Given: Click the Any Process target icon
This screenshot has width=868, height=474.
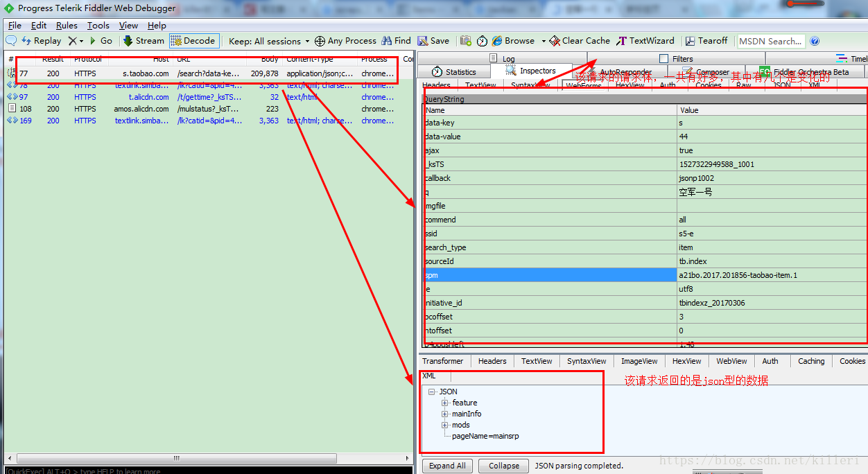Looking at the screenshot, I should point(320,41).
